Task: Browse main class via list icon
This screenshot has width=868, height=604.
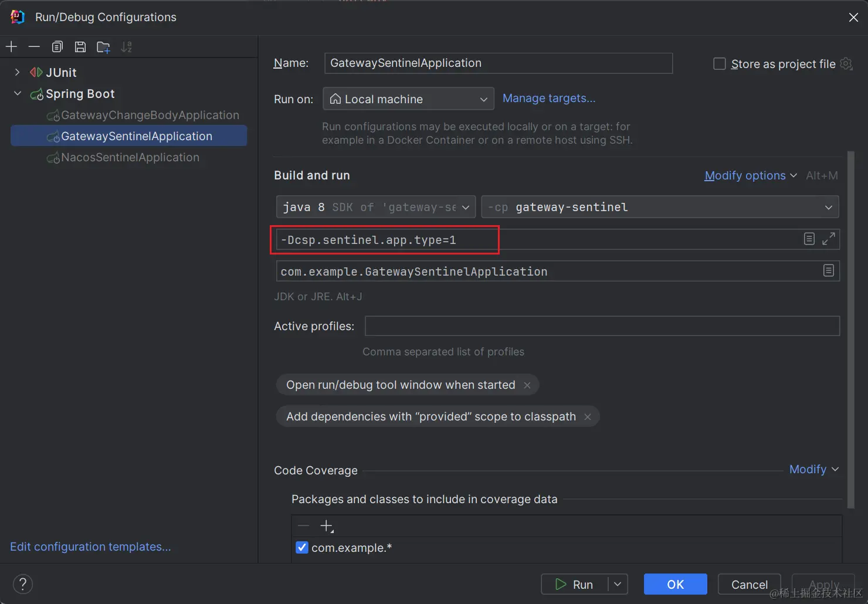Action: [829, 270]
